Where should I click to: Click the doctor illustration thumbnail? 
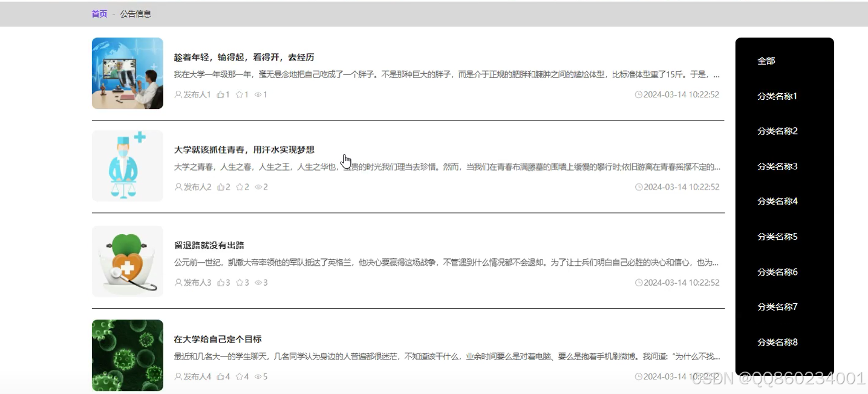click(127, 165)
